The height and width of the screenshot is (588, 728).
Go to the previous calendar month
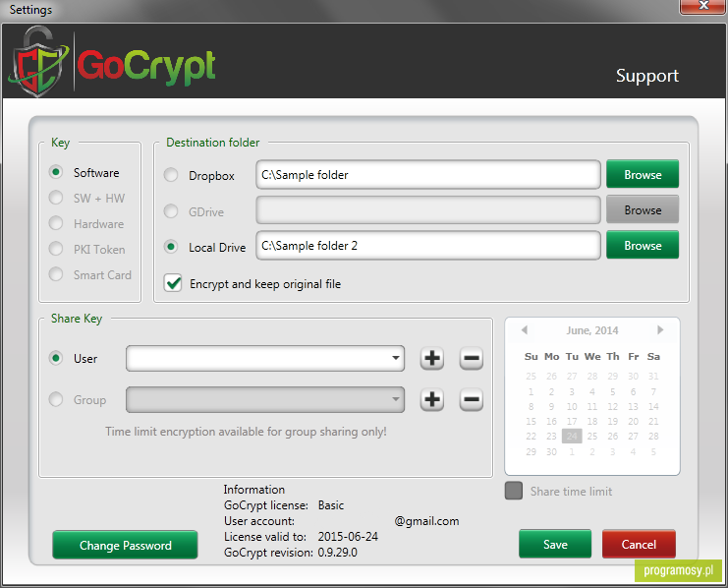pyautogui.click(x=525, y=330)
